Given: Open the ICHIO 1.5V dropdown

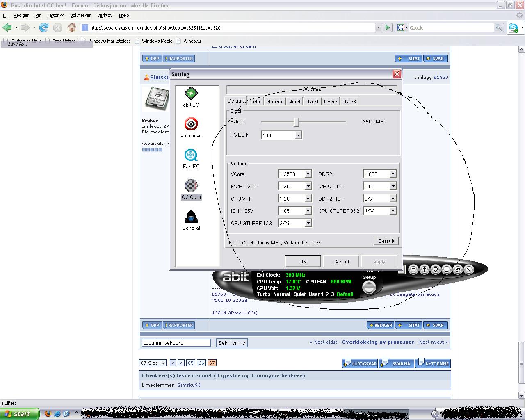Looking at the screenshot, I should tap(393, 186).
